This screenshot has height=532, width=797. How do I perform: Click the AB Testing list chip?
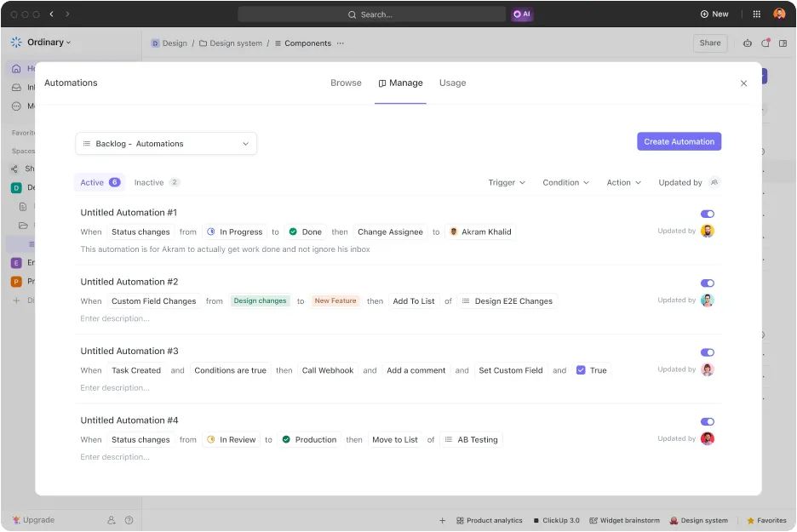tap(471, 440)
